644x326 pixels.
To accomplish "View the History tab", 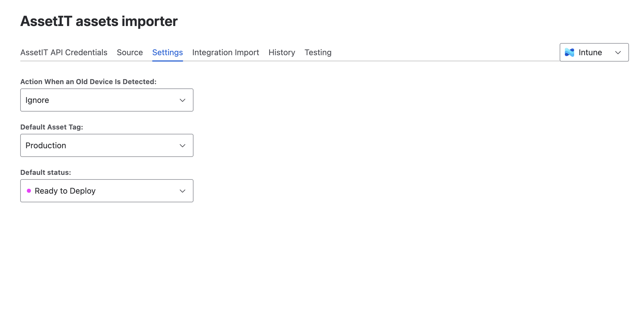I will (x=282, y=52).
